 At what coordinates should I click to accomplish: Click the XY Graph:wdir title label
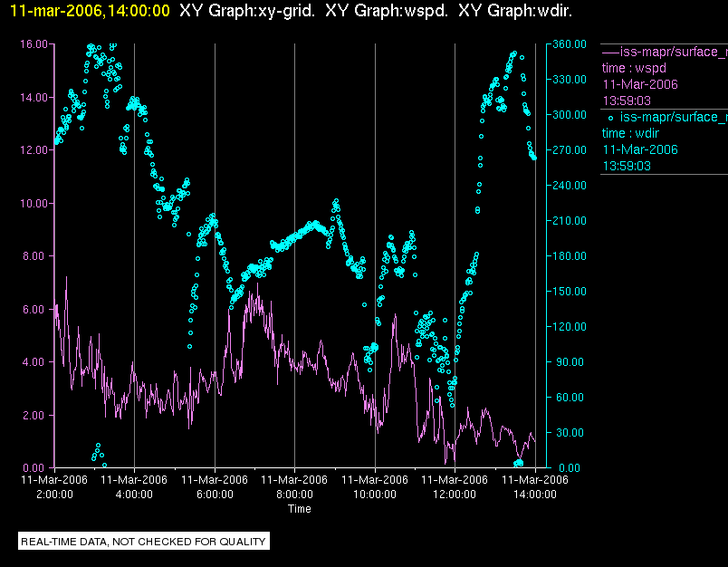point(515,11)
